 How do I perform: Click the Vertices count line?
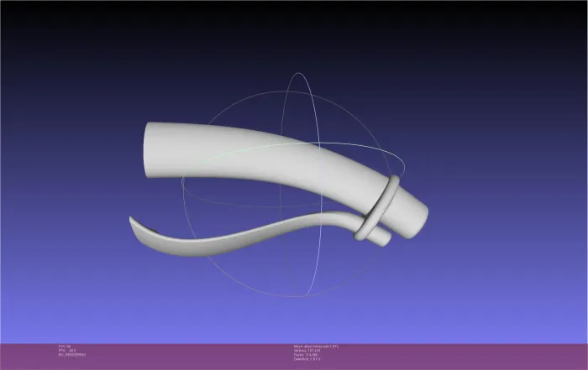coord(307,351)
